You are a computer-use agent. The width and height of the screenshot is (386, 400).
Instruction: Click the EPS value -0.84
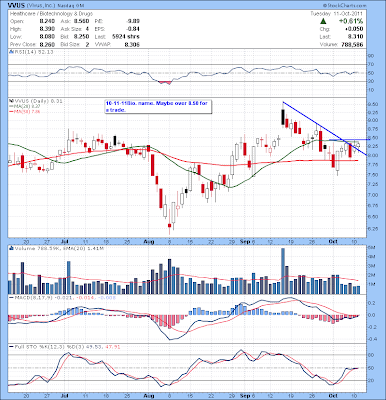[133, 29]
